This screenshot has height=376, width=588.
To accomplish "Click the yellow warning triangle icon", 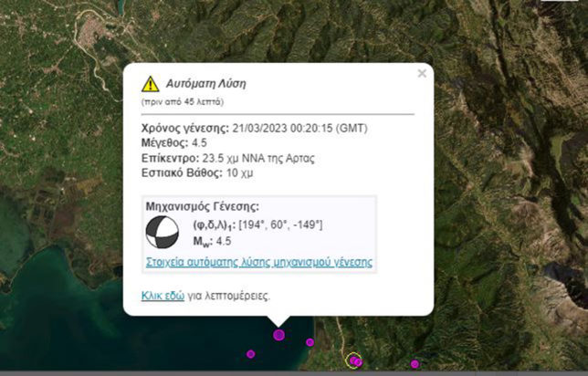I will 151,84.
